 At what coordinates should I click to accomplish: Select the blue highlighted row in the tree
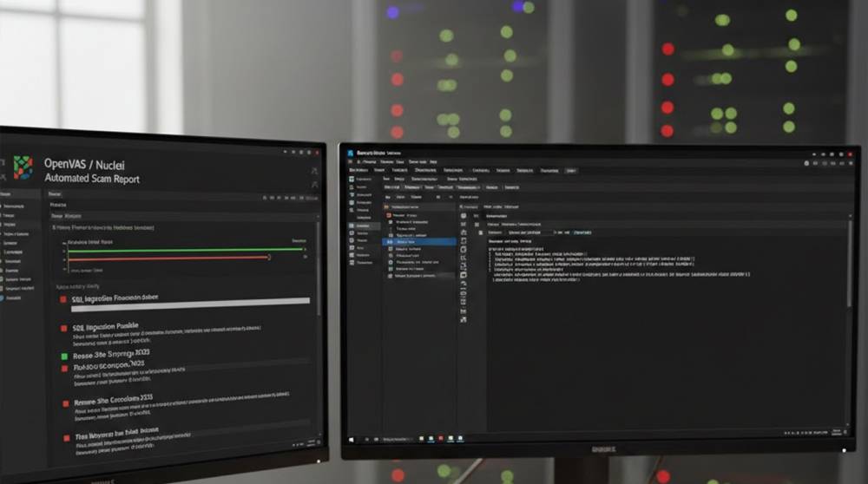click(419, 242)
